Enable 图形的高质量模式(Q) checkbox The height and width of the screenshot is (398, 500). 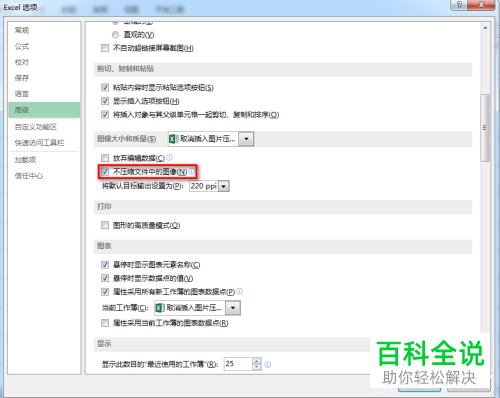click(105, 225)
